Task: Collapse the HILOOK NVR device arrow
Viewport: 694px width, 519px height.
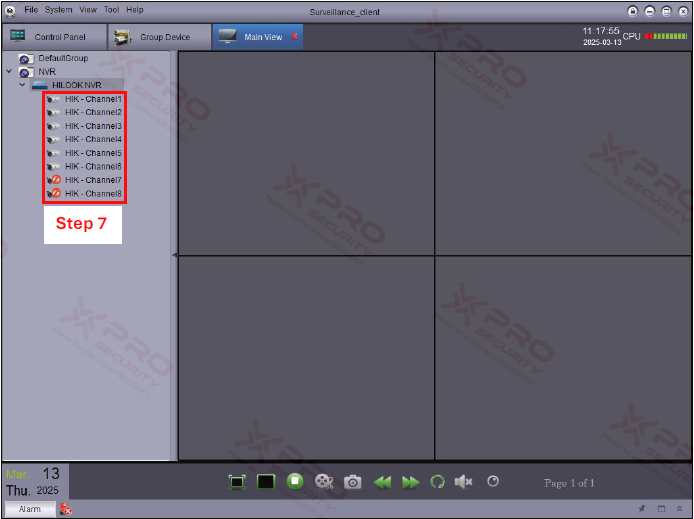Action: click(x=22, y=85)
